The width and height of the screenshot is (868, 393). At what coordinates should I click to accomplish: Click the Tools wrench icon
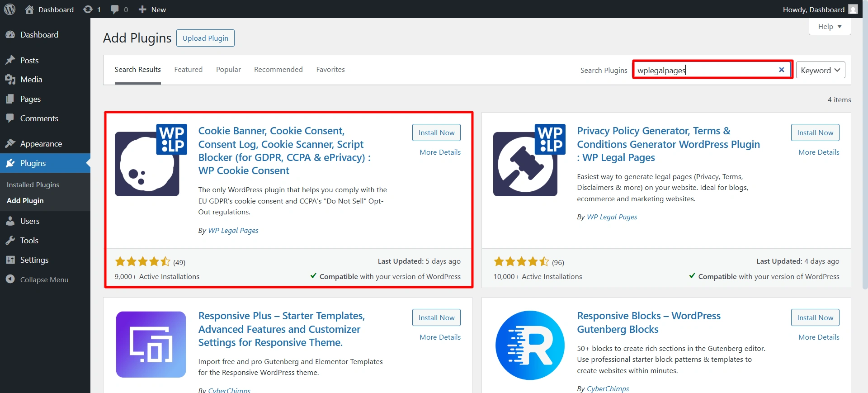point(10,241)
